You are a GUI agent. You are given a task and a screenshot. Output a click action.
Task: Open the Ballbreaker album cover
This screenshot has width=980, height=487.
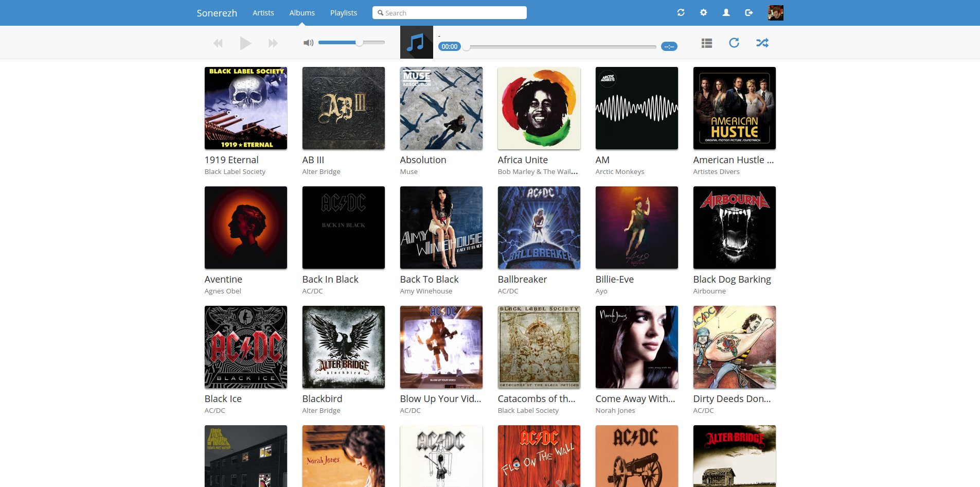(539, 228)
